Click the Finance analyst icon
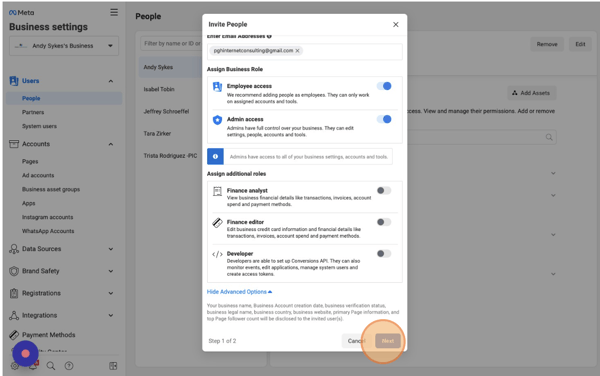The image size is (600, 376). (217, 191)
